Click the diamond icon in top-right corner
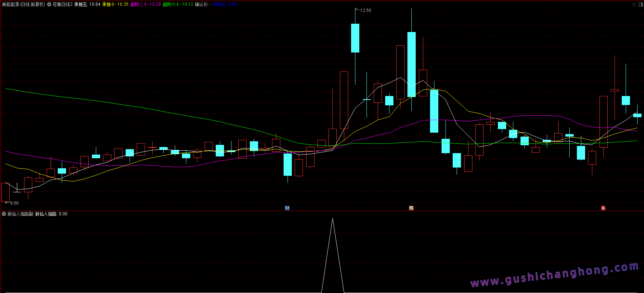The height and width of the screenshot is (293, 644). click(634, 5)
